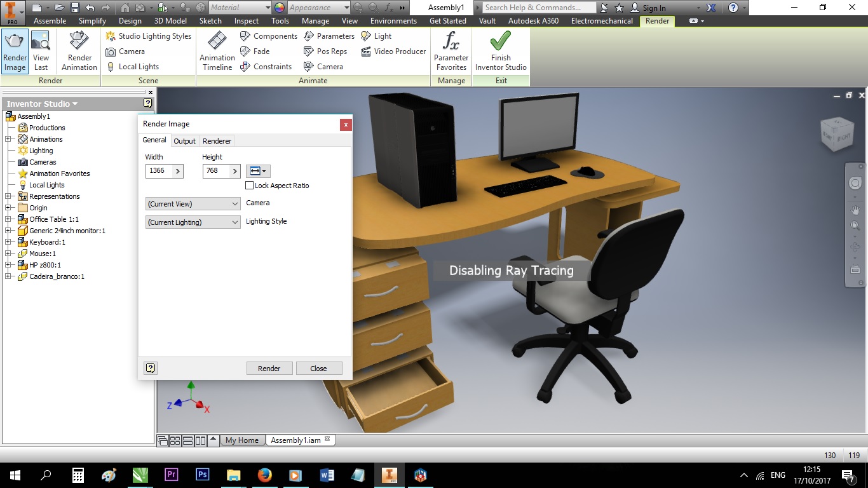Select the Camera tool in Scene panel
The height and width of the screenshot is (488, 868).
coord(125,51)
